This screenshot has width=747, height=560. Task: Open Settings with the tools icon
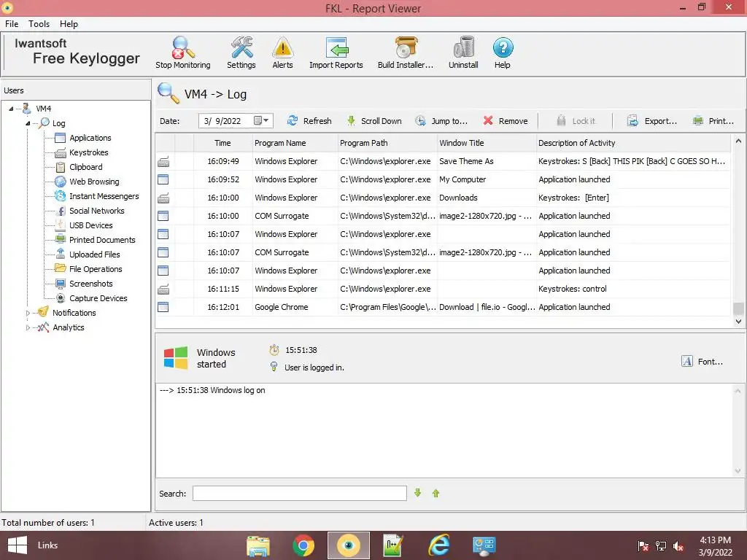click(x=241, y=52)
